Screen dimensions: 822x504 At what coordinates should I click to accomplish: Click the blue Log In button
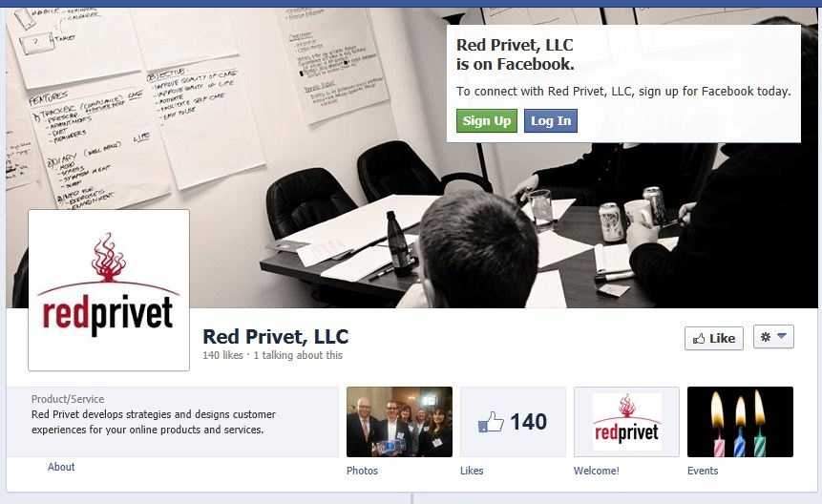point(551,121)
